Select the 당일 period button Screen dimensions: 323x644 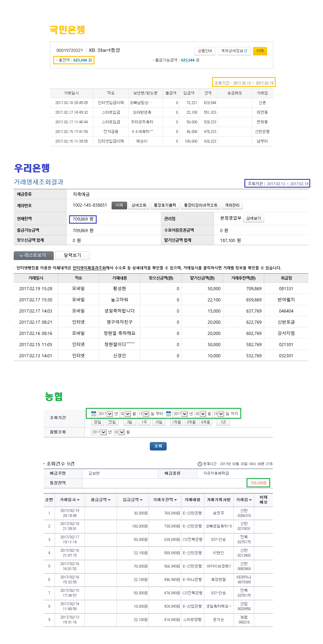pos(98,422)
